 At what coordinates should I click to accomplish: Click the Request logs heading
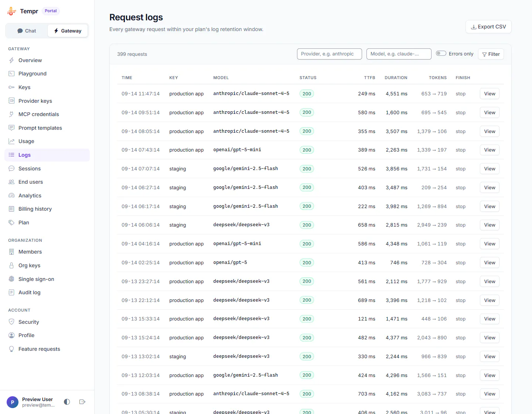(x=136, y=17)
